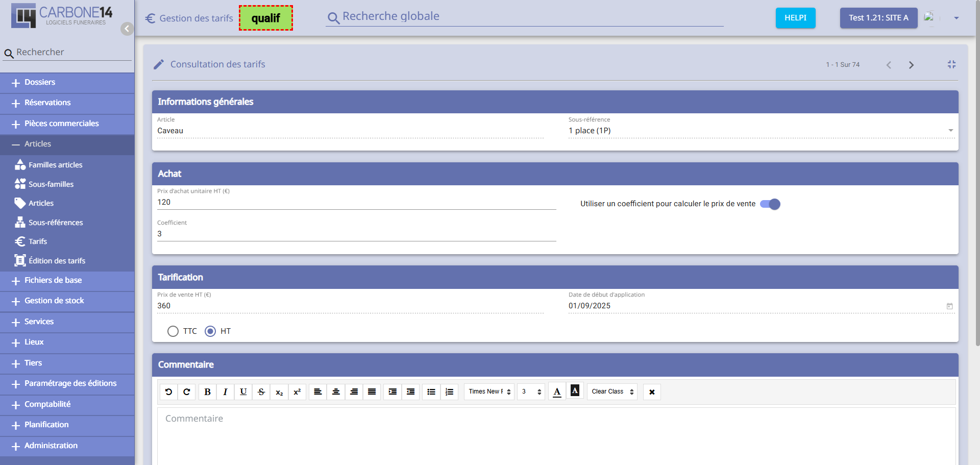Open the Sous-référence dropdown
Image resolution: width=980 pixels, height=465 pixels.
click(950, 131)
